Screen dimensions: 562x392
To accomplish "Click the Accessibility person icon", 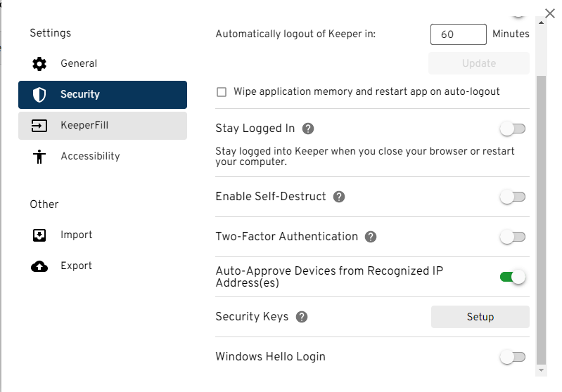I will point(39,156).
